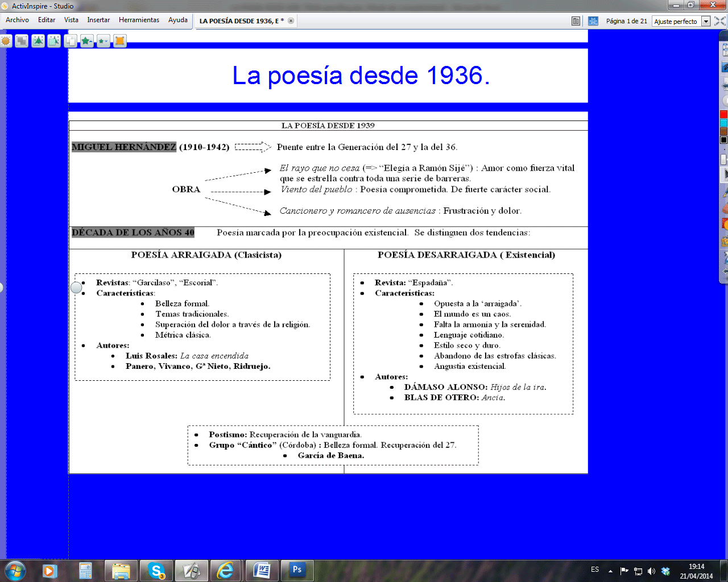Click the Panero, Vivanco, Gª Nieto, Ridruejo line

[198, 366]
